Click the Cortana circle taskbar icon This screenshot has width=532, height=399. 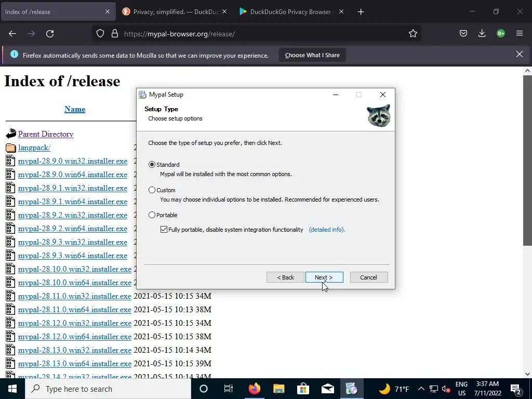point(204,389)
